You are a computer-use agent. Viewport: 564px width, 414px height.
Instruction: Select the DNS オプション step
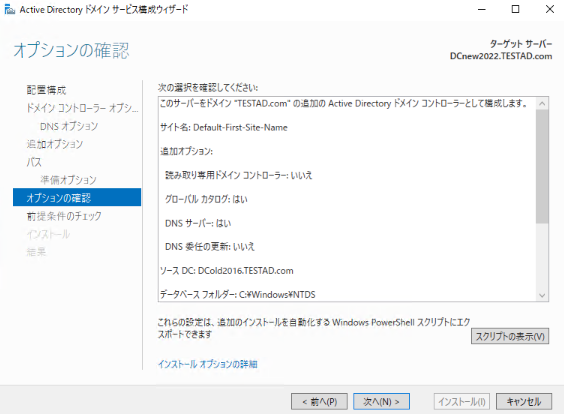click(69, 126)
